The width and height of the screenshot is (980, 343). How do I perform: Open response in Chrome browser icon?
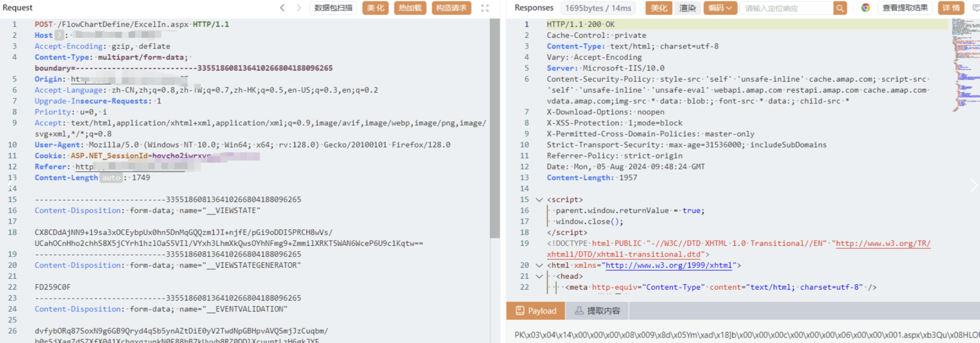pos(865,8)
